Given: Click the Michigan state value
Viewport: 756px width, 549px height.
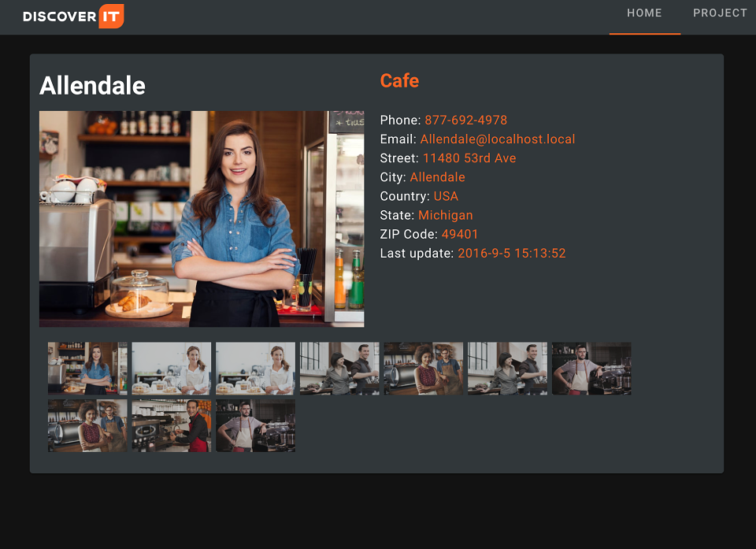Looking at the screenshot, I should [x=446, y=215].
